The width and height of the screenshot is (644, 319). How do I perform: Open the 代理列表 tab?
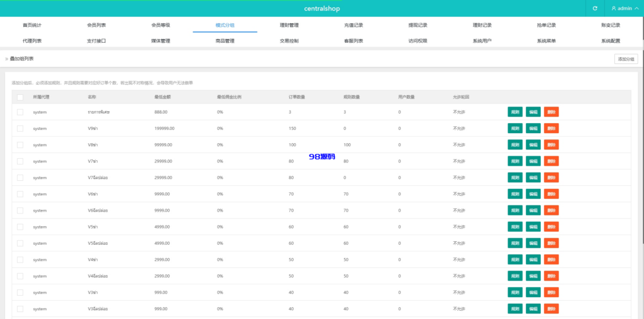pos(32,41)
